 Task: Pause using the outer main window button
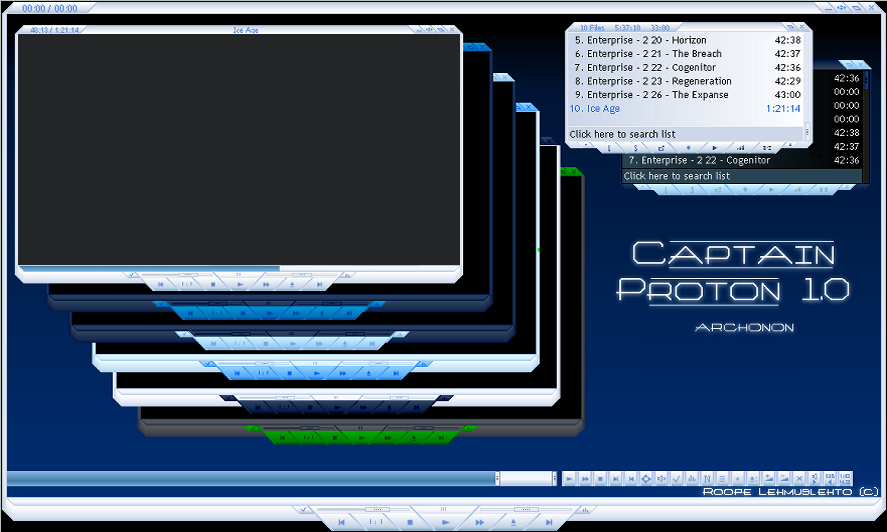444,509
